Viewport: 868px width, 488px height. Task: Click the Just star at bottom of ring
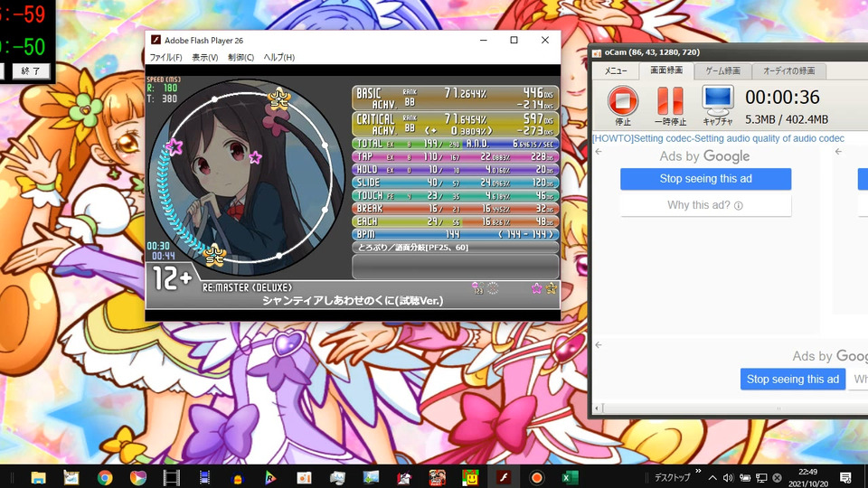click(215, 255)
